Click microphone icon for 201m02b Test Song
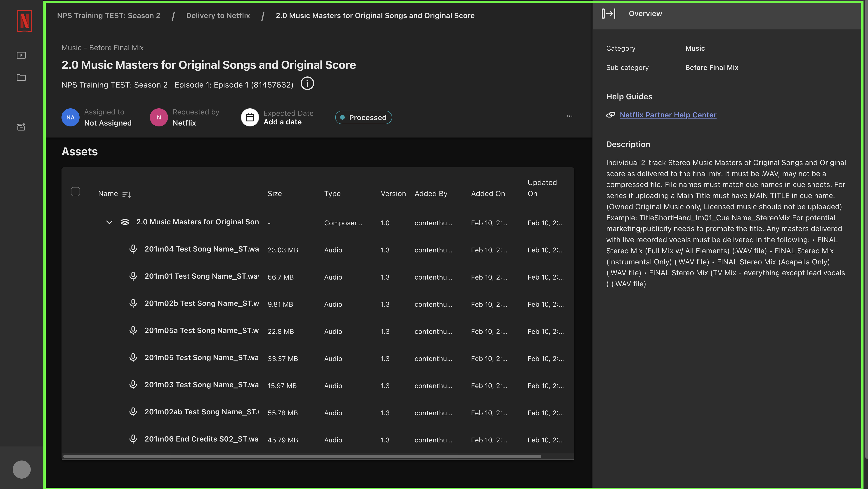 tap(133, 303)
